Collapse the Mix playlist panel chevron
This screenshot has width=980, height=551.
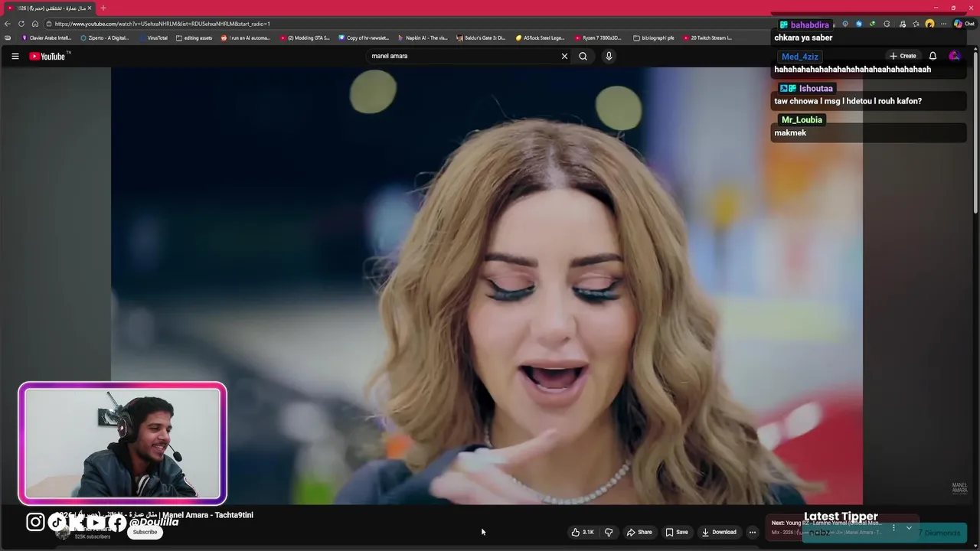coord(909,527)
